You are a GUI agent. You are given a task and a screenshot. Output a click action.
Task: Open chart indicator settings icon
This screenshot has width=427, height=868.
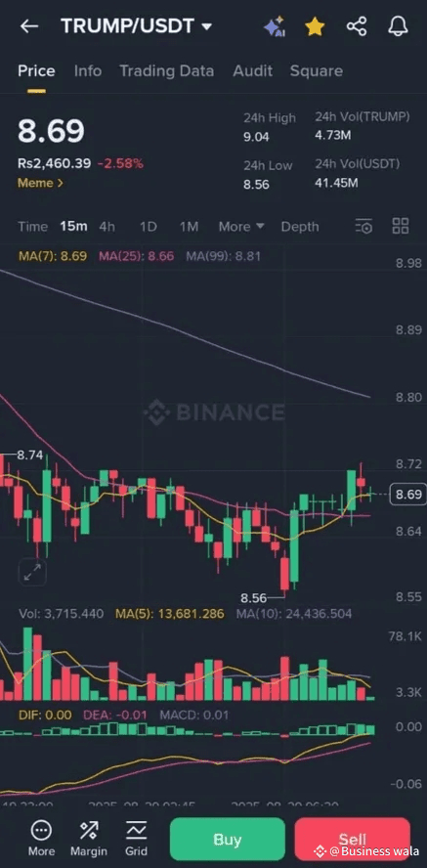coord(363,226)
